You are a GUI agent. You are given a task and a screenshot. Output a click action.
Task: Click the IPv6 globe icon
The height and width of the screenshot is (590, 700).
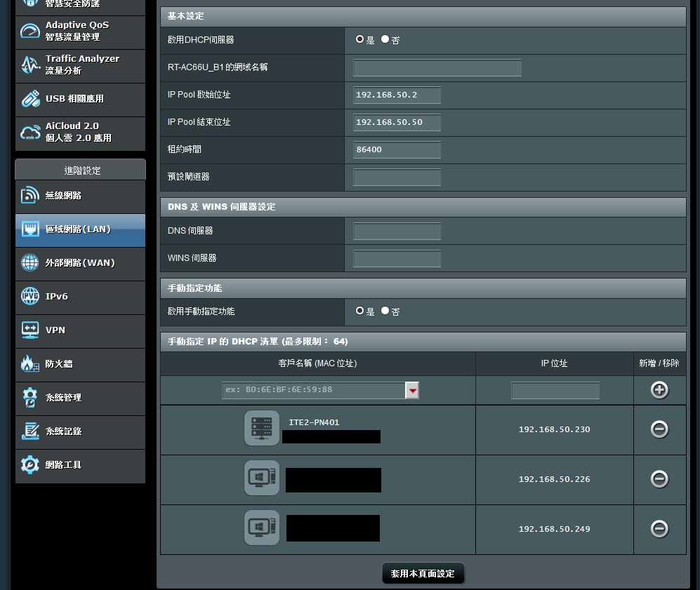30,296
